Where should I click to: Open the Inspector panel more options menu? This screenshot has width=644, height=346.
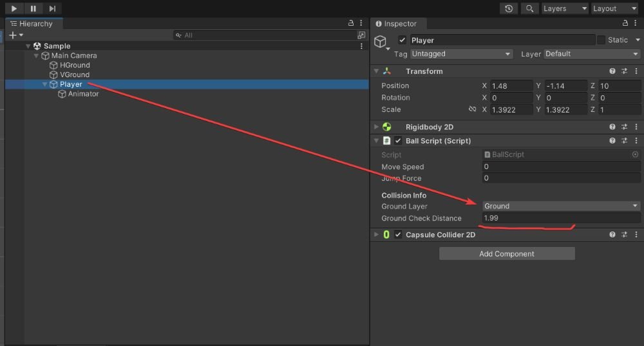pos(636,23)
